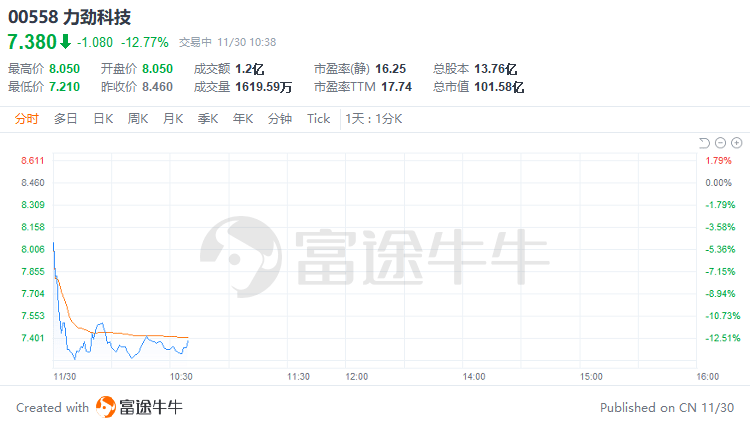The image size is (750, 428).
Task: Select the Tick tab
Action: coord(319,119)
